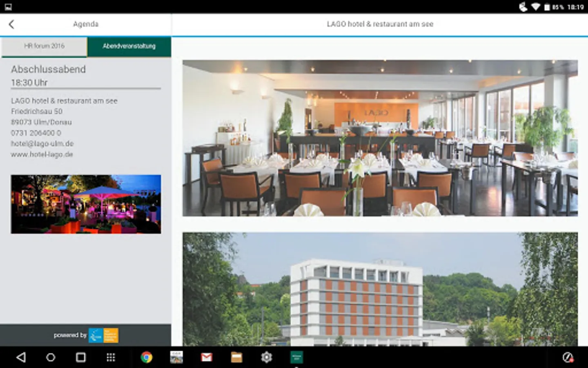This screenshot has width=588, height=368.
Task: Click the Agenda header title
Action: coord(86,24)
